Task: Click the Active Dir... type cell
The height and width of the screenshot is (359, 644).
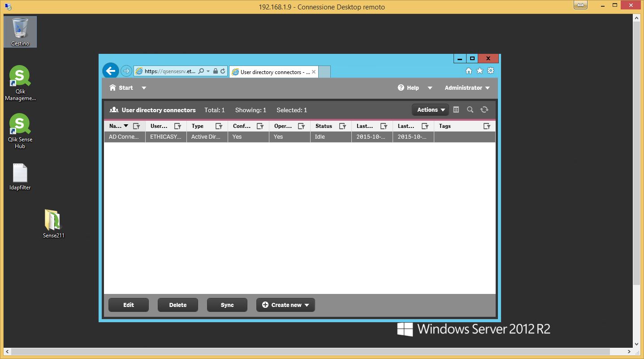Action: (x=207, y=137)
